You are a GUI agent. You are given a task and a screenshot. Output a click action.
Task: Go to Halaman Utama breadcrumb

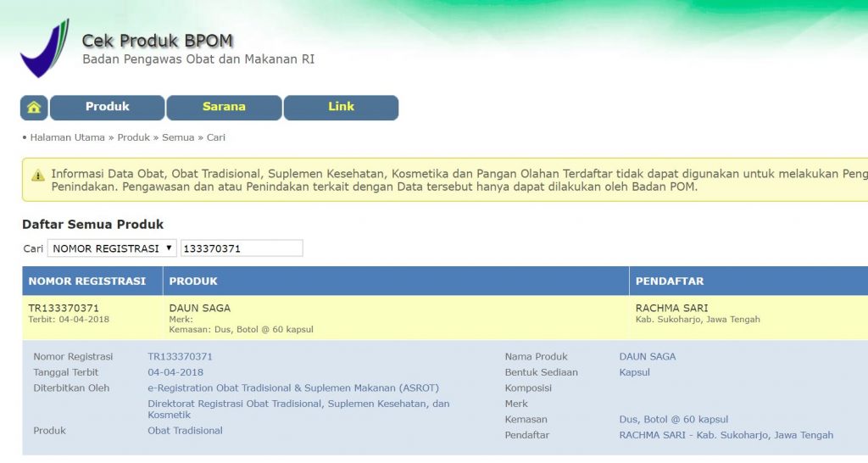(x=67, y=137)
